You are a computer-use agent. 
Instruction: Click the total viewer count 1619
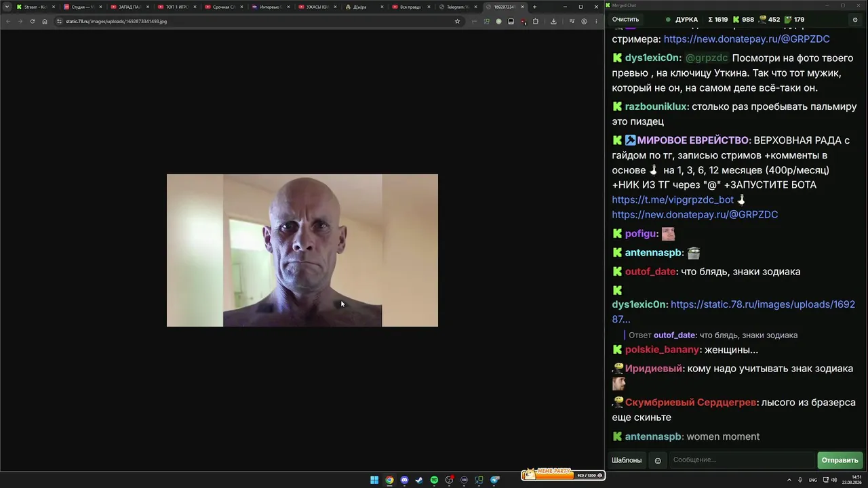tap(718, 20)
